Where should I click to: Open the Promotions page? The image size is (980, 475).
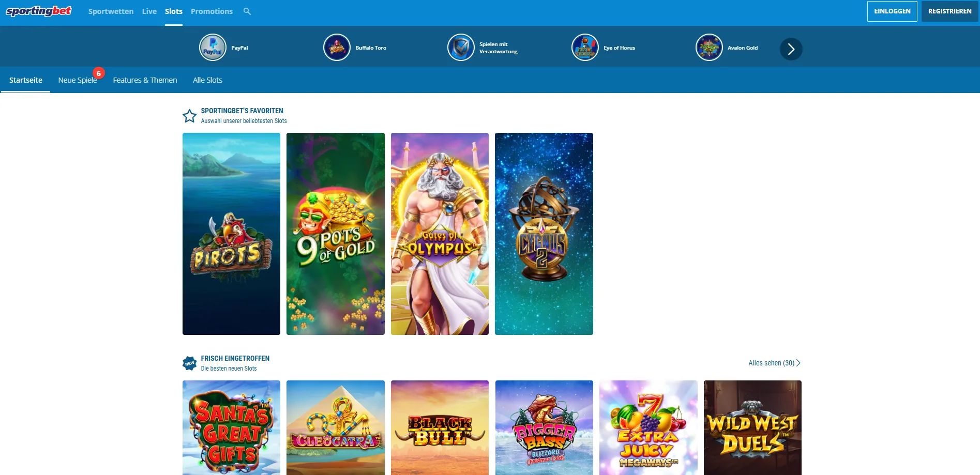[x=212, y=11]
